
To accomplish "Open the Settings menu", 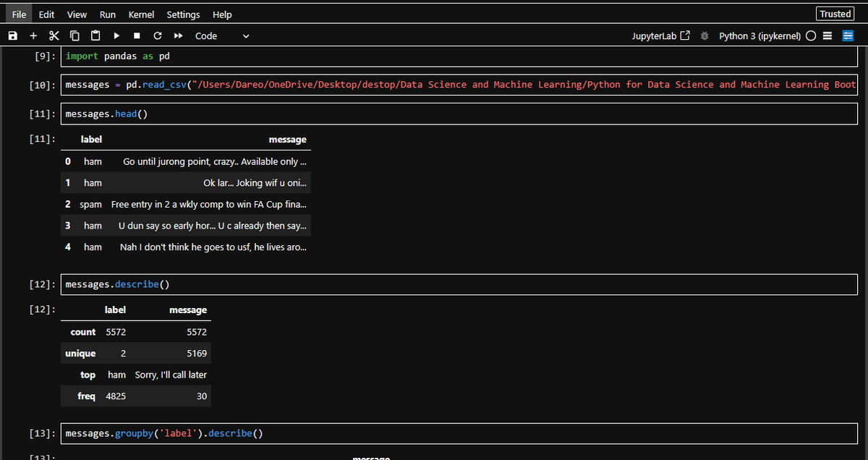I will point(183,14).
